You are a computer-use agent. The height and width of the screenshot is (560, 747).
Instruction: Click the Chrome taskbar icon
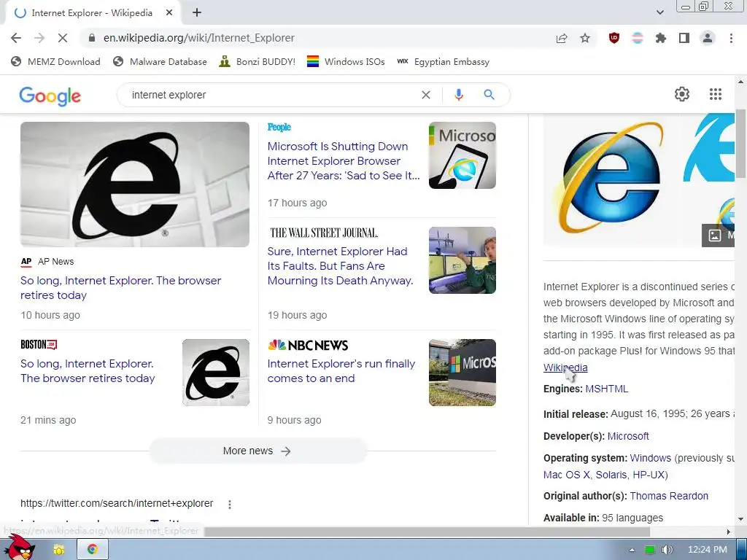click(93, 550)
